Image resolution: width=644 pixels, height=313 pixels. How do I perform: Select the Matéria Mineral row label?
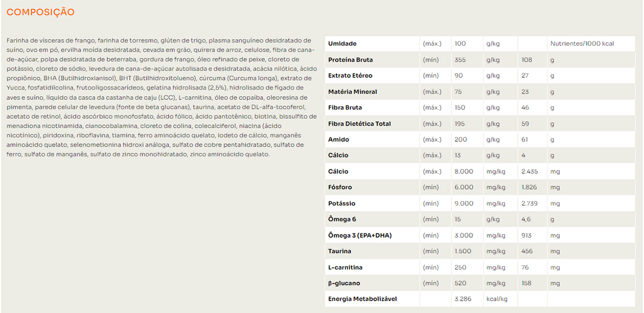pos(353,92)
